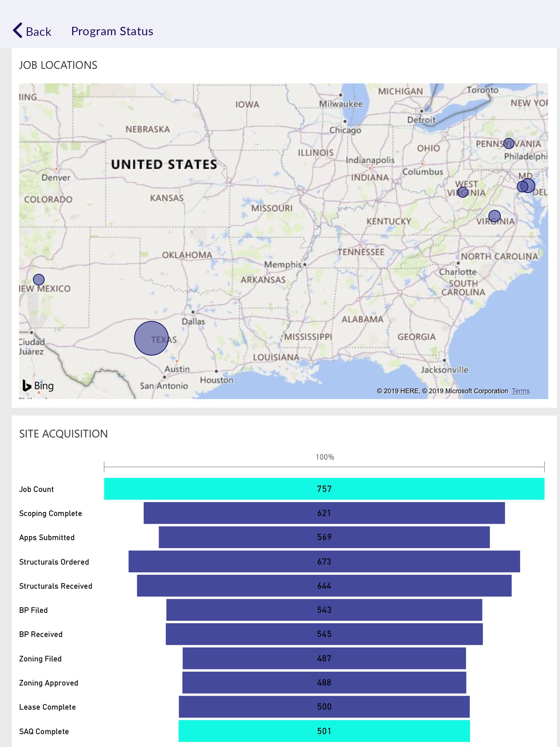The height and width of the screenshot is (747, 560).
Task: Select the Virginia job location bubble
Action: tap(494, 216)
